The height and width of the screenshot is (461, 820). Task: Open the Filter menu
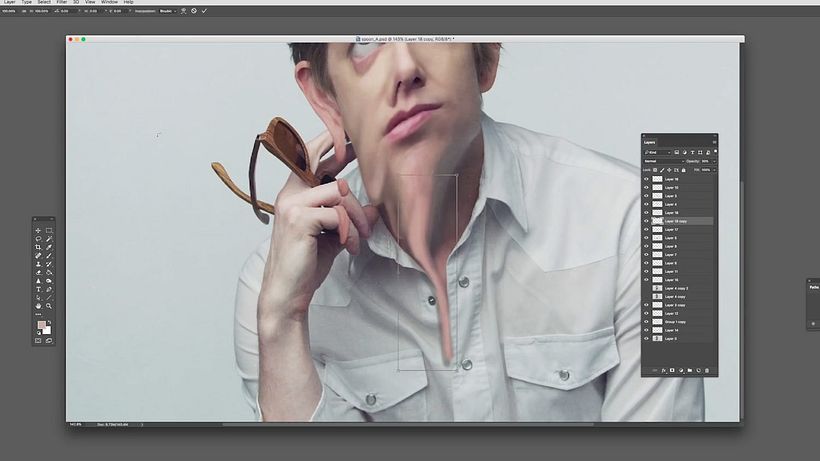pos(62,2)
